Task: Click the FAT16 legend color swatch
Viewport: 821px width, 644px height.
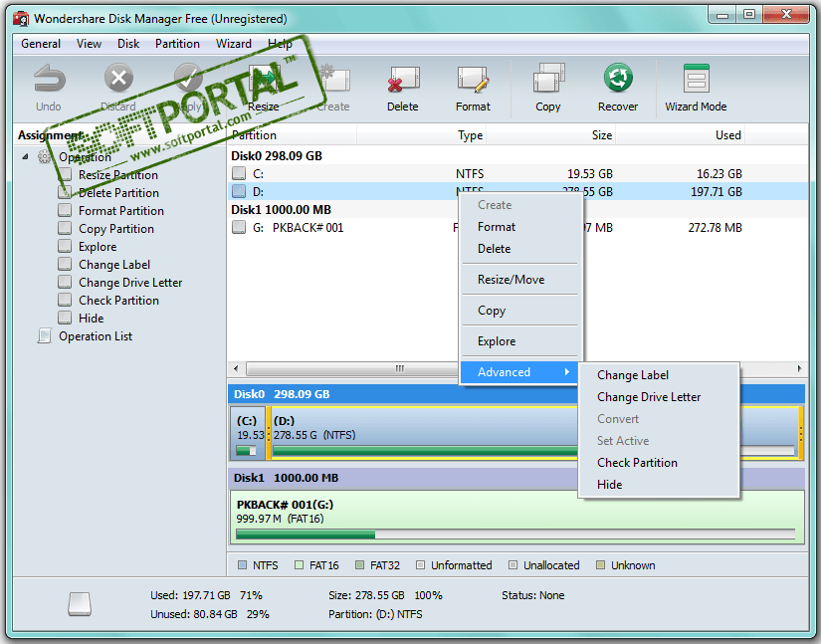Action: pyautogui.click(x=299, y=565)
